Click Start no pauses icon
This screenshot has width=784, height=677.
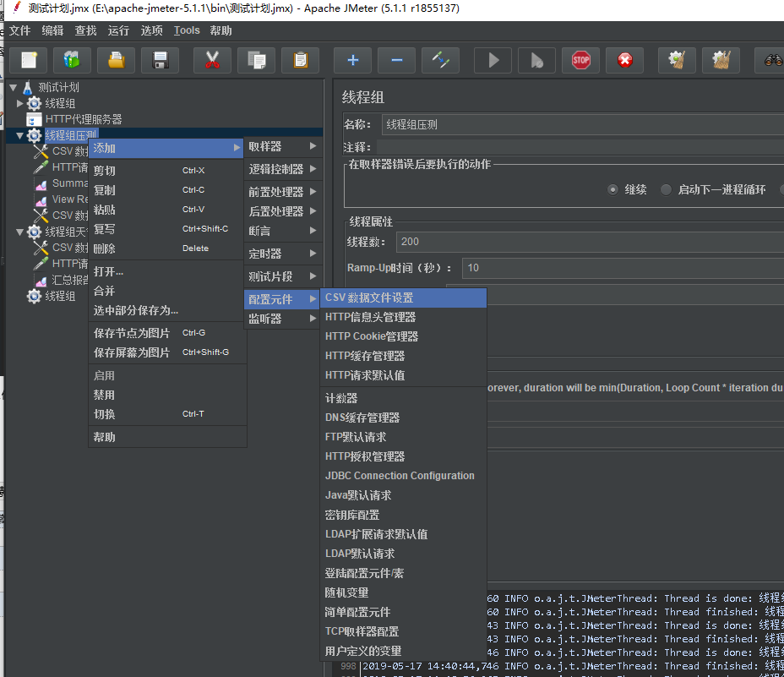coord(537,61)
